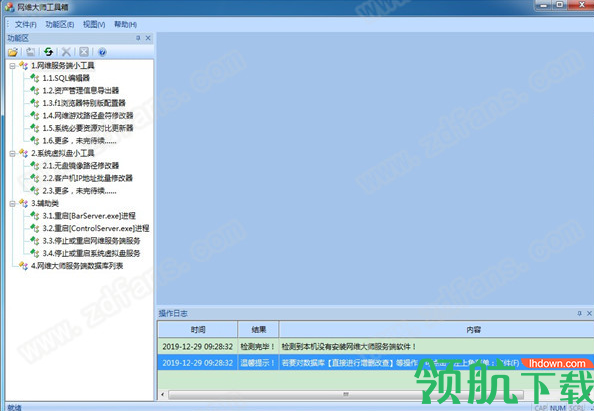Pin the 操作日志 panel with pushpin icon

tap(579, 313)
